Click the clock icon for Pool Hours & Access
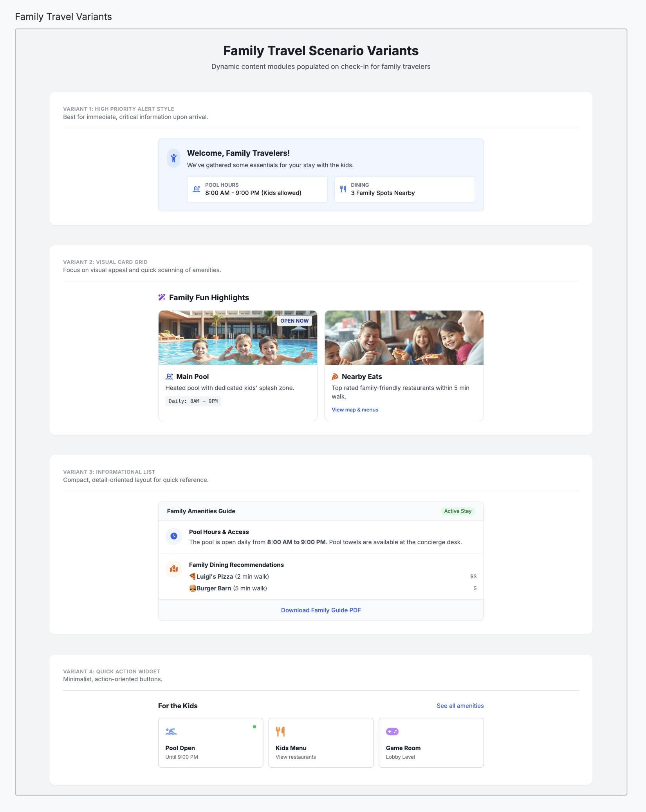This screenshot has width=646, height=812. coord(174,536)
